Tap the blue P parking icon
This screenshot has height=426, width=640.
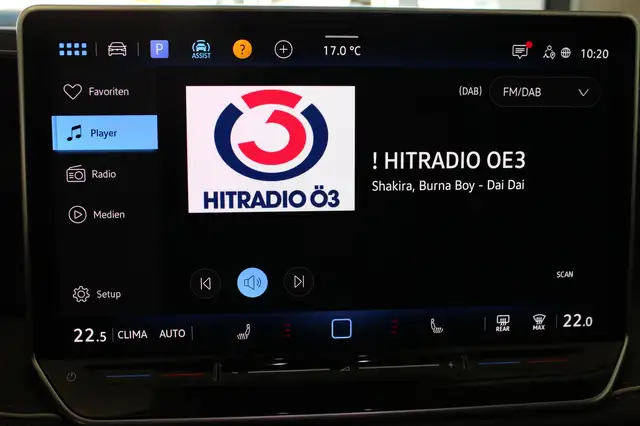tap(159, 49)
